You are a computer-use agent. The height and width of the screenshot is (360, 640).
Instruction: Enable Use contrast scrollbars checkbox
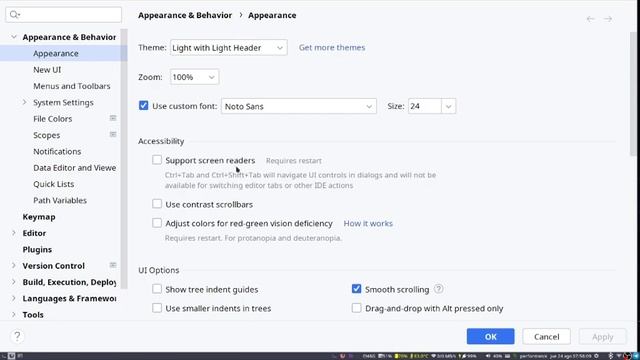click(157, 204)
